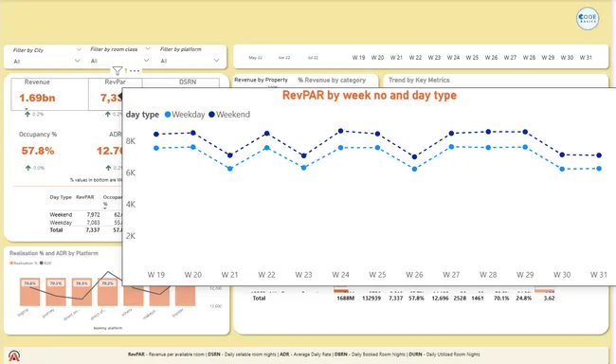Screen dimensions: 616x364
Task: Collapse the Filter by room class header chevron
Action: (x=148, y=48)
